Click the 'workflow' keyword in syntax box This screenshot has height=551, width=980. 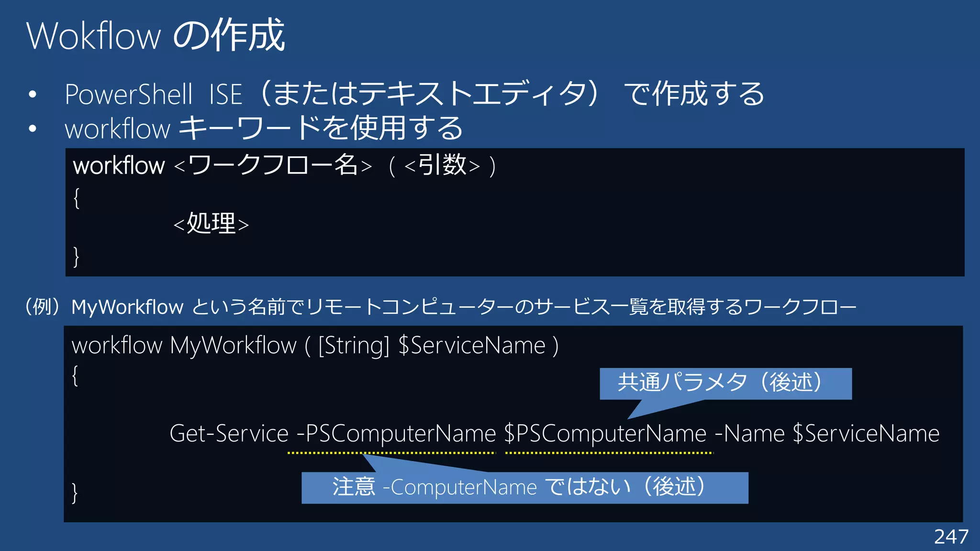(x=119, y=166)
